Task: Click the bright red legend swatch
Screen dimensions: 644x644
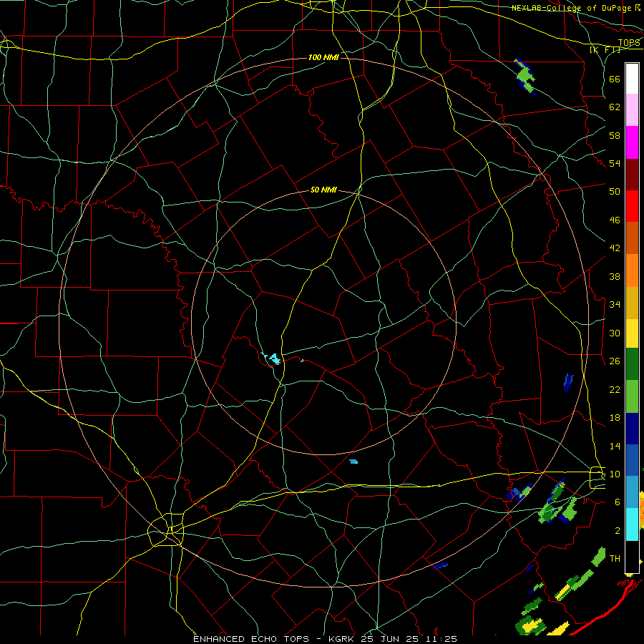Action: pyautogui.click(x=632, y=206)
